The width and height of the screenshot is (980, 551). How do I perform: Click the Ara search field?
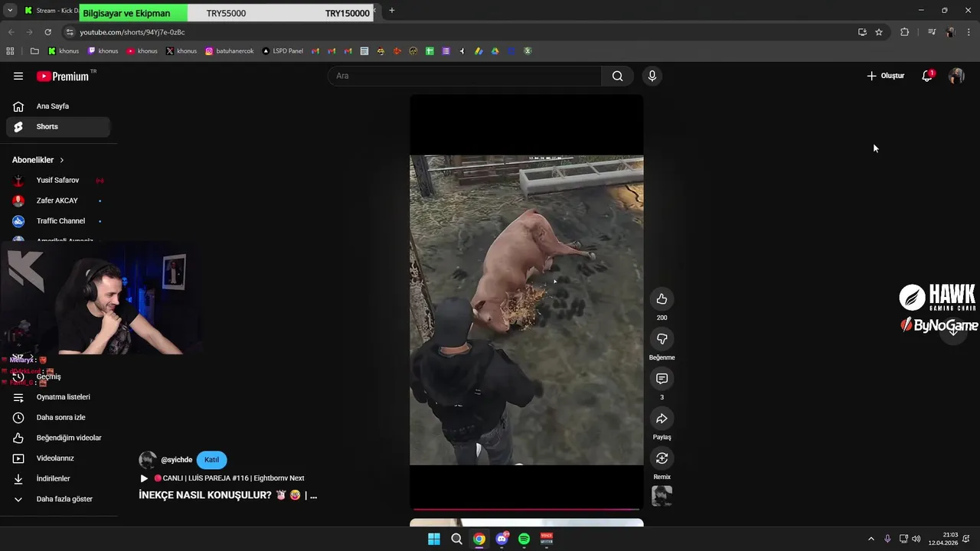(x=465, y=76)
